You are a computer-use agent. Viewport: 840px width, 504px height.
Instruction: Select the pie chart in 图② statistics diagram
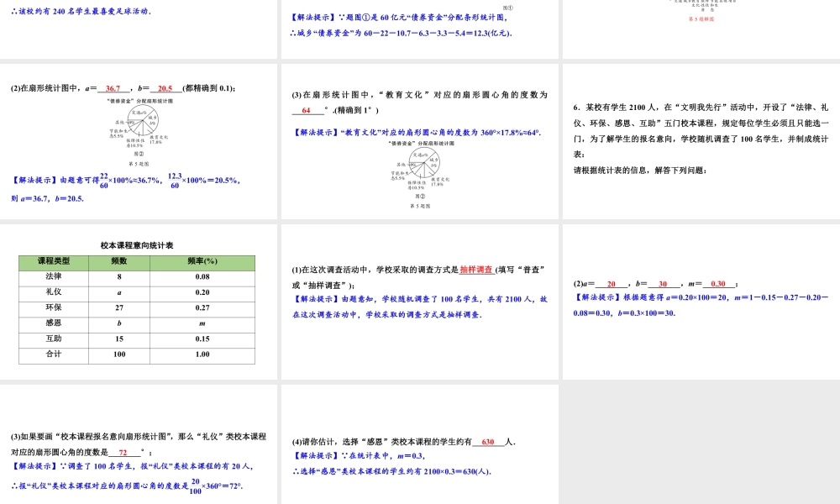[x=142, y=121]
